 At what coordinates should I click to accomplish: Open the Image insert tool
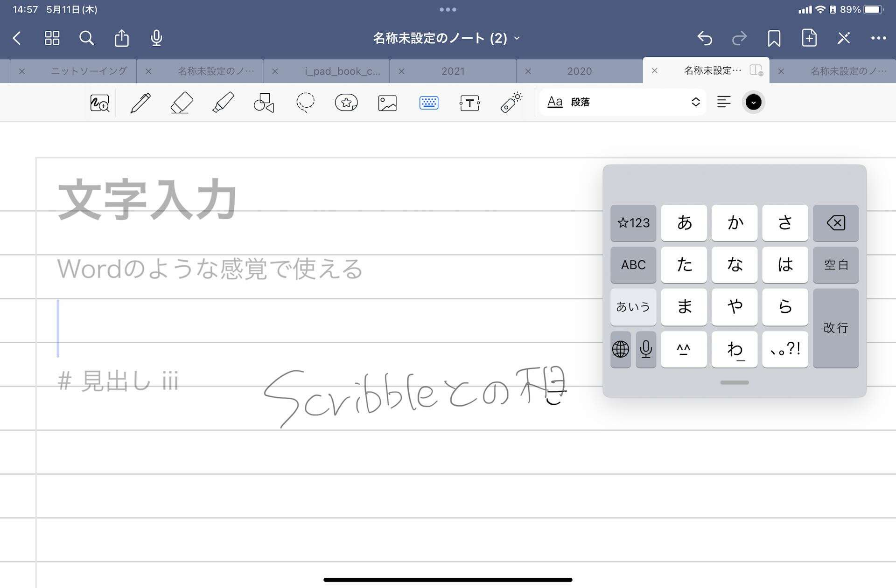click(x=387, y=103)
